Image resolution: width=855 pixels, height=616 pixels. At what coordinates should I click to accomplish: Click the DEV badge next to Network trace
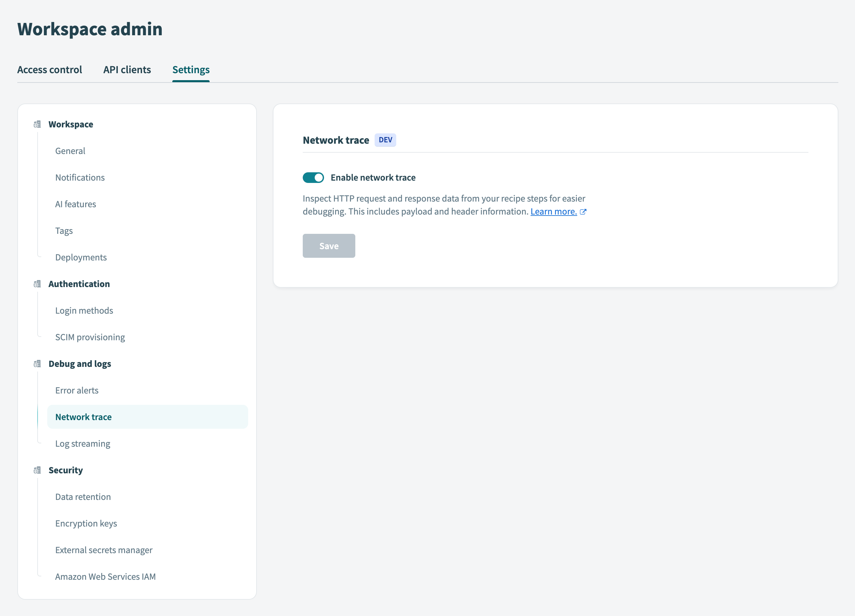click(385, 140)
